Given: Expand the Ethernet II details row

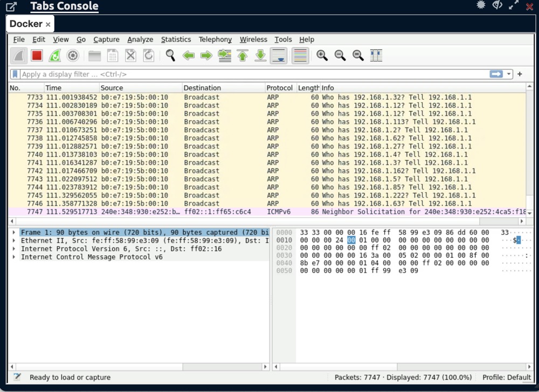Looking at the screenshot, I should tap(14, 241).
